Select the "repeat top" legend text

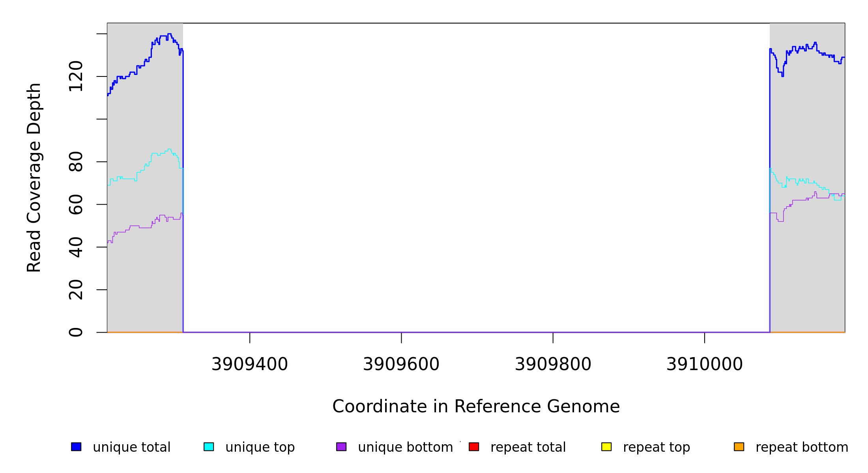(657, 447)
